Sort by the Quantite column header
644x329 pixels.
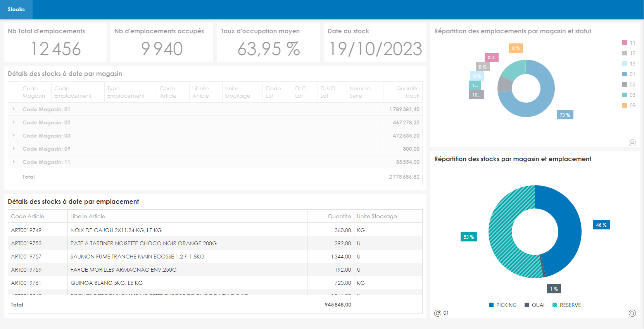pos(339,216)
